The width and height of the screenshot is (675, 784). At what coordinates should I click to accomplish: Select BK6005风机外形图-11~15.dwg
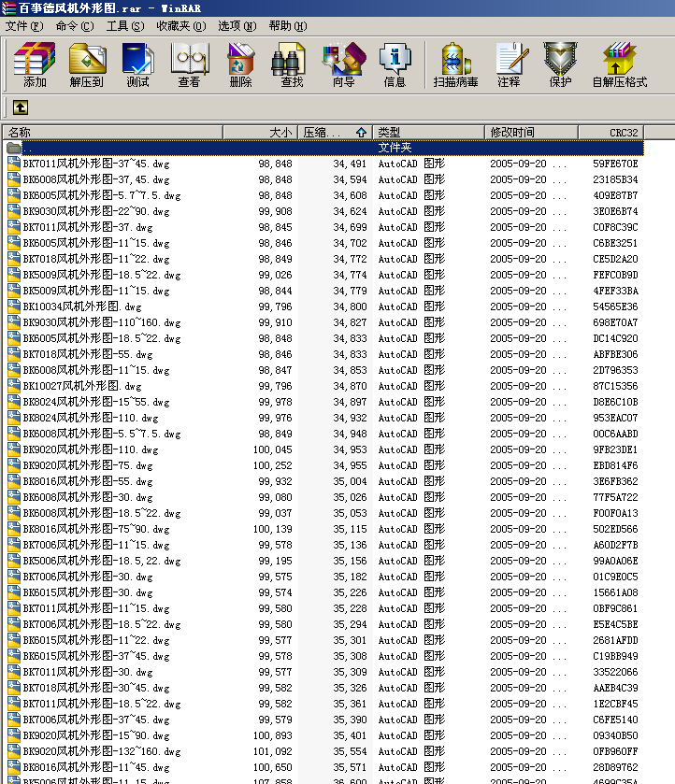(x=96, y=243)
